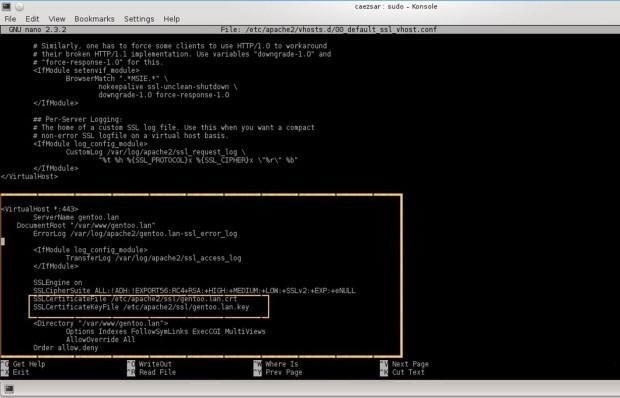Click the terminal tab icon in bottom bar

[x=9, y=389]
